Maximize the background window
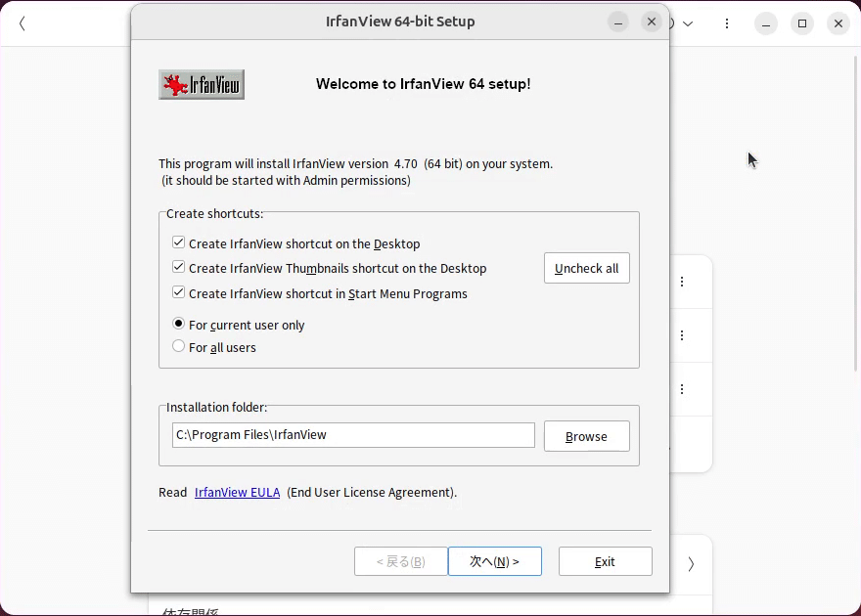This screenshot has width=861, height=616. coord(802,23)
